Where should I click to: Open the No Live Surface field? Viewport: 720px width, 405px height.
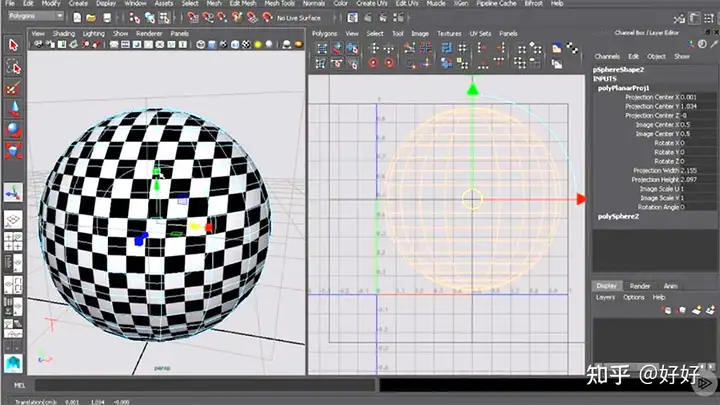click(297, 18)
